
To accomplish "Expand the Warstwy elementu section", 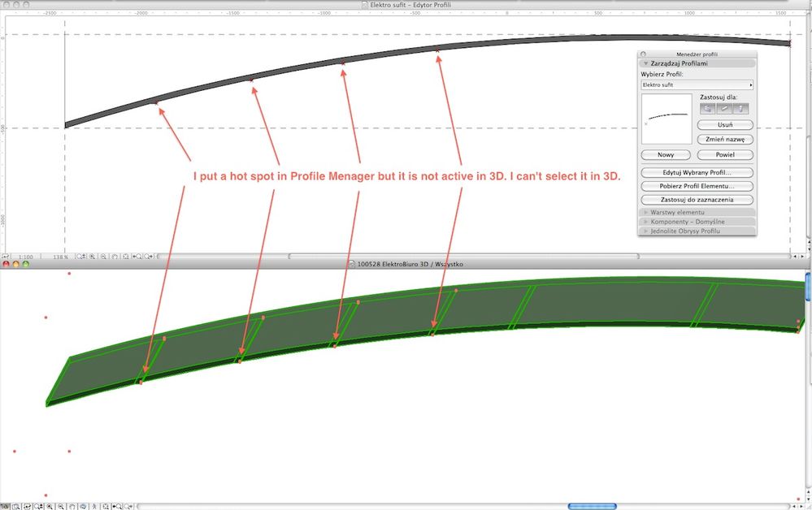I will pos(645,212).
